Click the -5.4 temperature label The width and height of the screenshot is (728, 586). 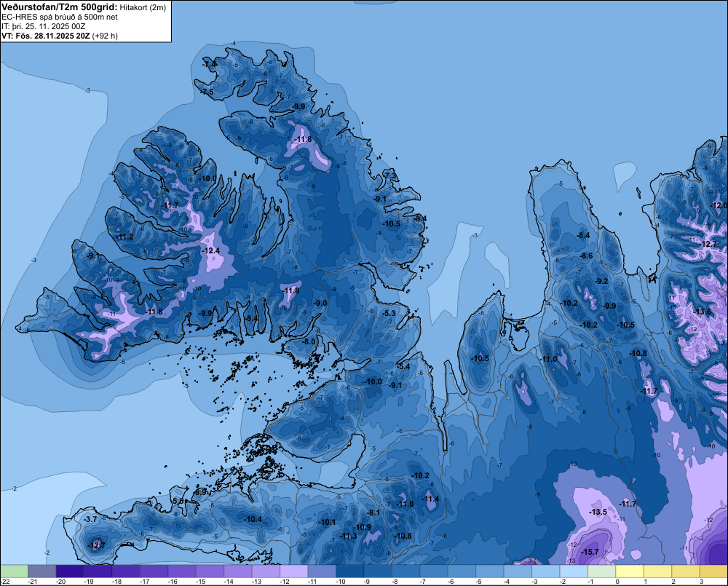pos(403,366)
